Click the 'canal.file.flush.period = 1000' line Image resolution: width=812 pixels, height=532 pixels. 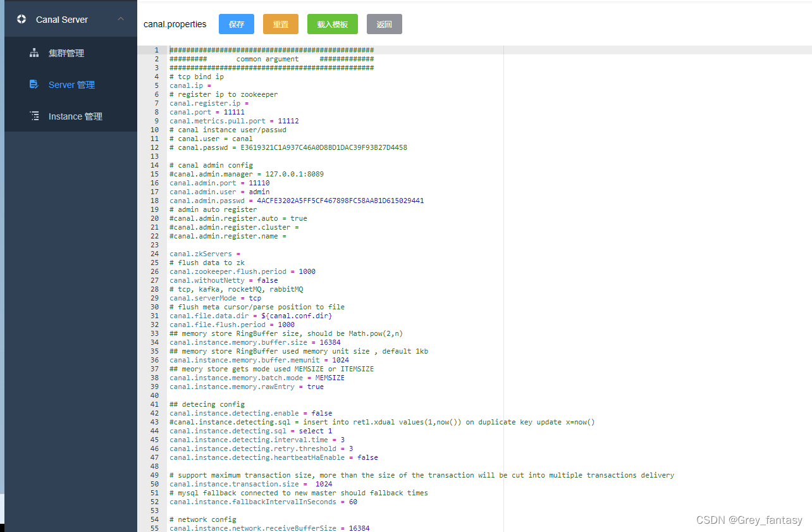click(232, 325)
